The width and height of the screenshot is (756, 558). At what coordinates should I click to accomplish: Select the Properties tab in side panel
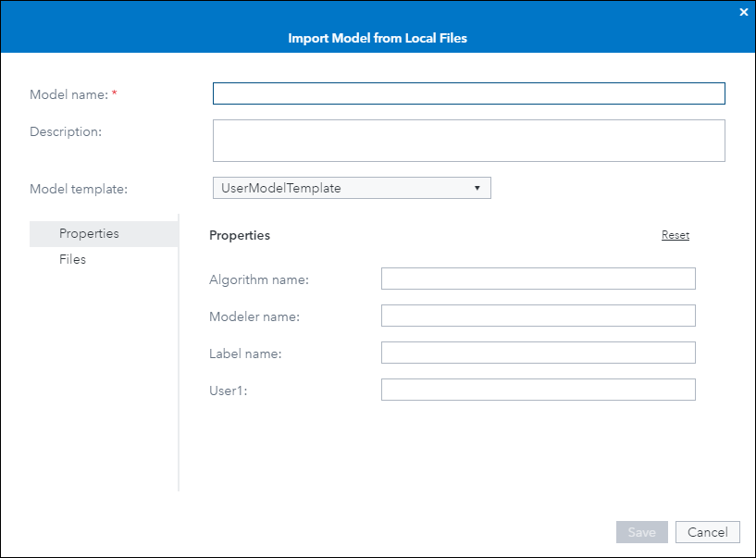[89, 233]
